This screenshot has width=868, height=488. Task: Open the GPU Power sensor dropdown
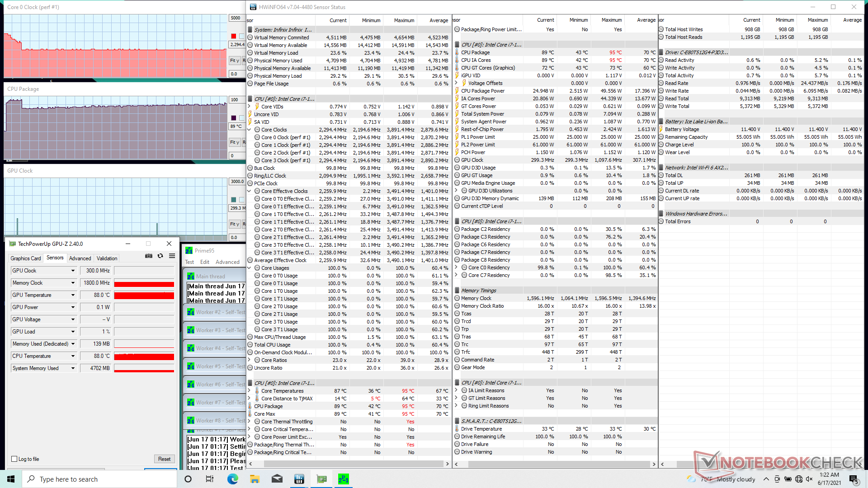(x=73, y=307)
